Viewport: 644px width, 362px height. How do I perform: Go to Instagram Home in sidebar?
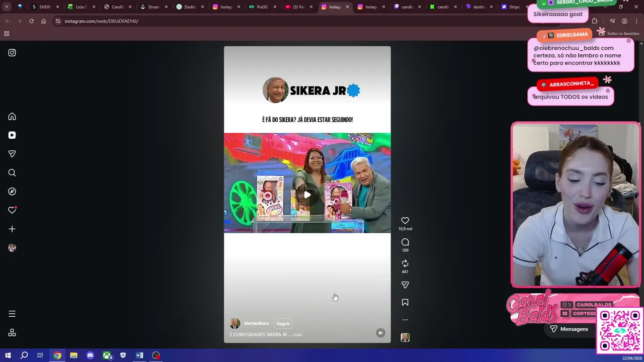[x=12, y=117]
